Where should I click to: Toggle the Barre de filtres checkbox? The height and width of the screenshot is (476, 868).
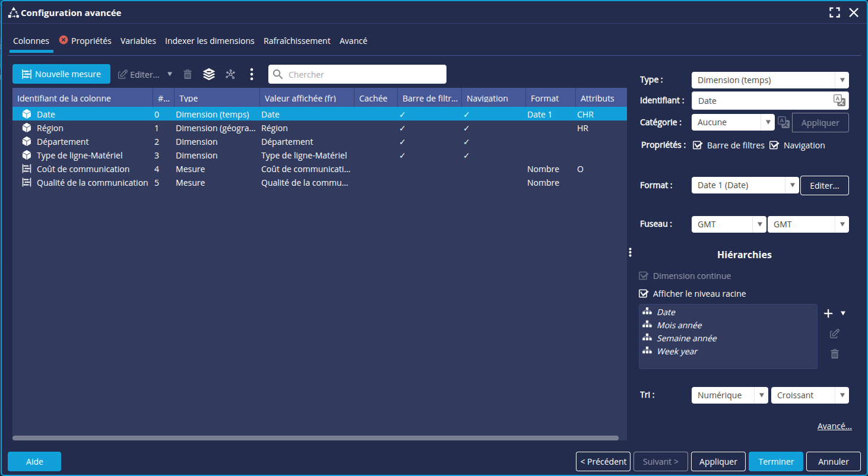pos(698,145)
